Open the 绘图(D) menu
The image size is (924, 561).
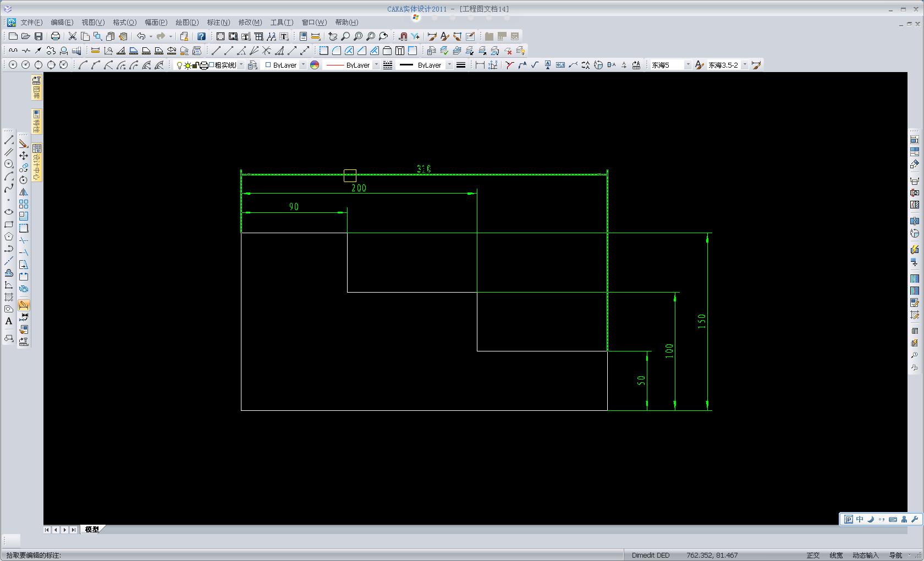[x=187, y=23]
